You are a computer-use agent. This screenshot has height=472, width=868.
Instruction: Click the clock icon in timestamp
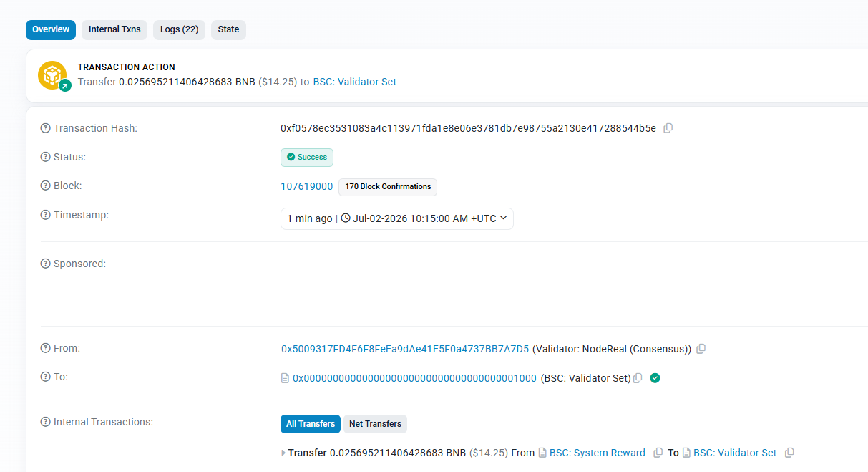pyautogui.click(x=346, y=218)
